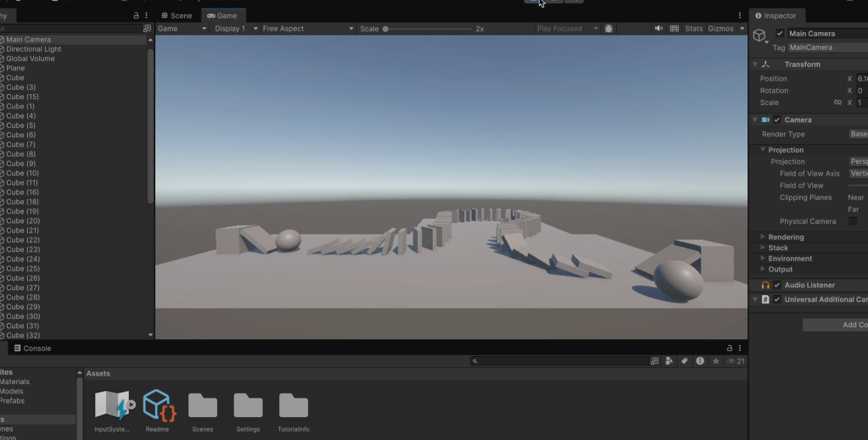
Task: Mute audio in the Game view
Action: pos(658,29)
